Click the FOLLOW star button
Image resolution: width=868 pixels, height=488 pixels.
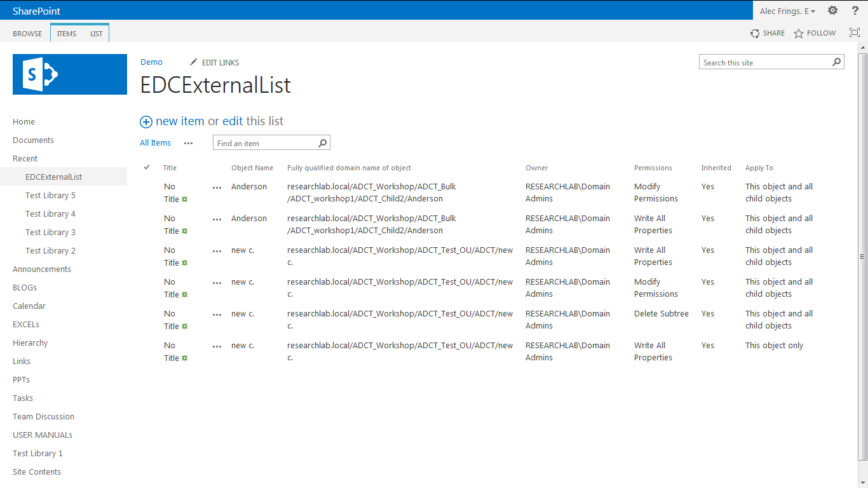815,33
